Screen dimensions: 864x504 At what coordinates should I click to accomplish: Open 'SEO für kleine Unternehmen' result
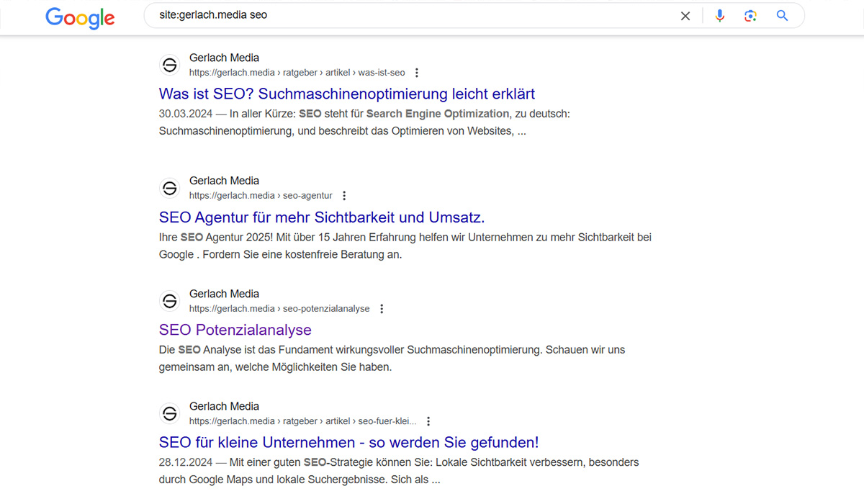pyautogui.click(x=348, y=442)
